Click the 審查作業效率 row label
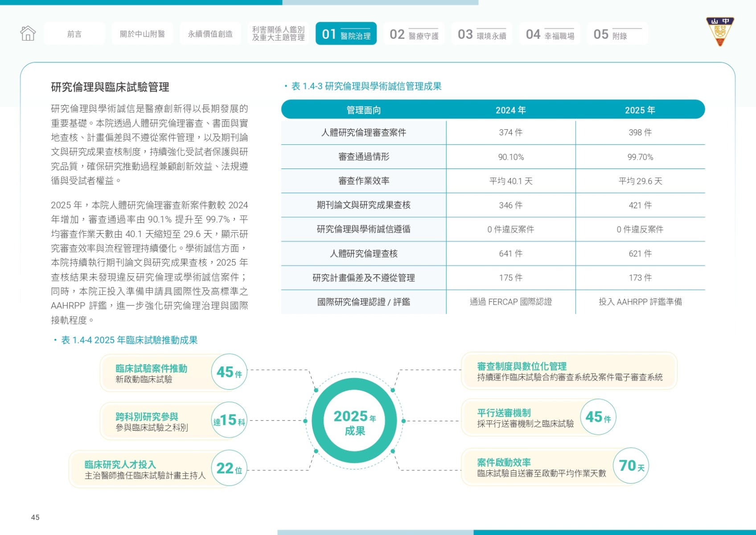The image size is (756, 535). click(x=364, y=181)
